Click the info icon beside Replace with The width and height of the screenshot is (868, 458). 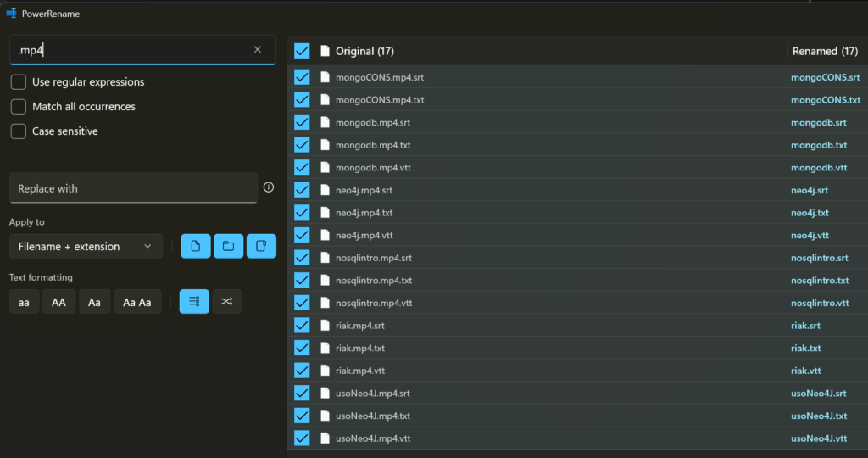coord(269,187)
